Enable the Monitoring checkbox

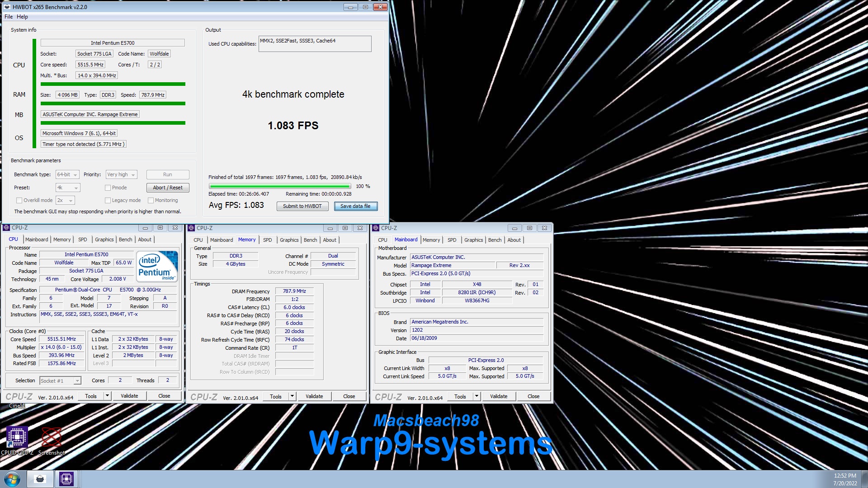coord(151,200)
